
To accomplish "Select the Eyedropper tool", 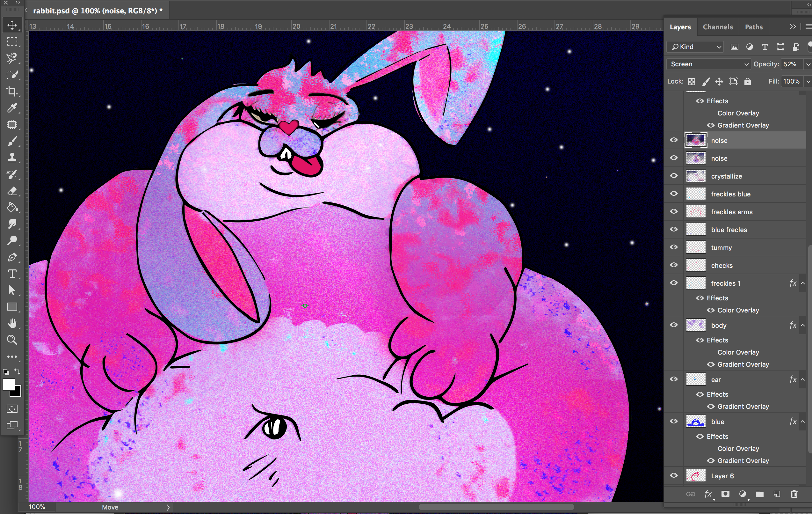I will (12, 108).
